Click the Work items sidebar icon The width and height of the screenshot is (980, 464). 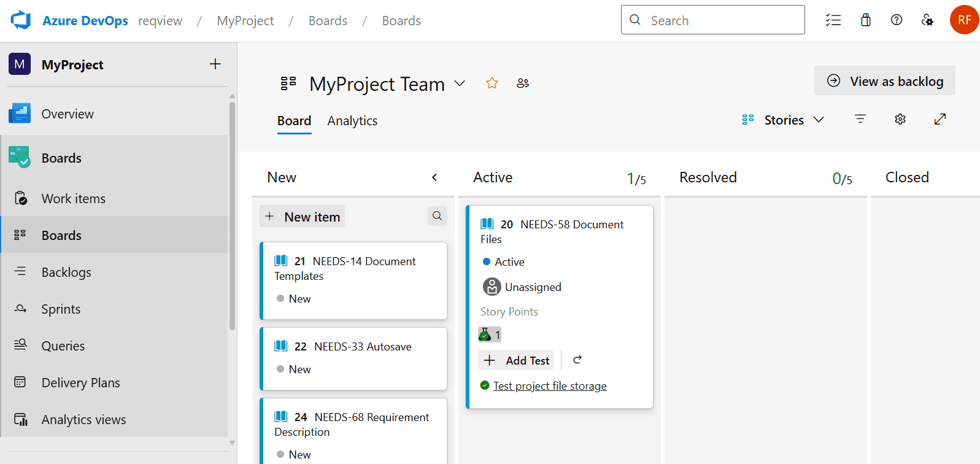tap(20, 198)
